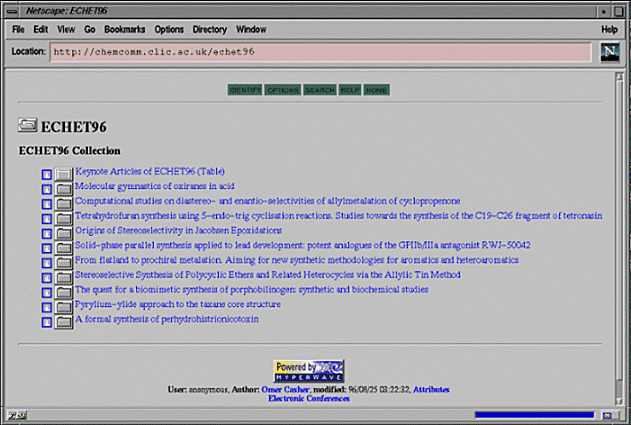
Task: Tick checkbox for Keynote Articles of ECHET96
Action: [47, 175]
